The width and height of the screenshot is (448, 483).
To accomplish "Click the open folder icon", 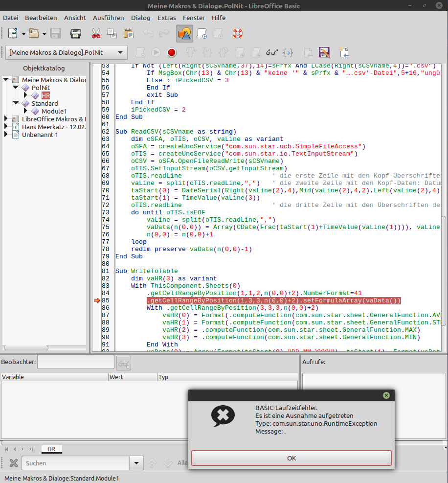I will click(x=34, y=33).
